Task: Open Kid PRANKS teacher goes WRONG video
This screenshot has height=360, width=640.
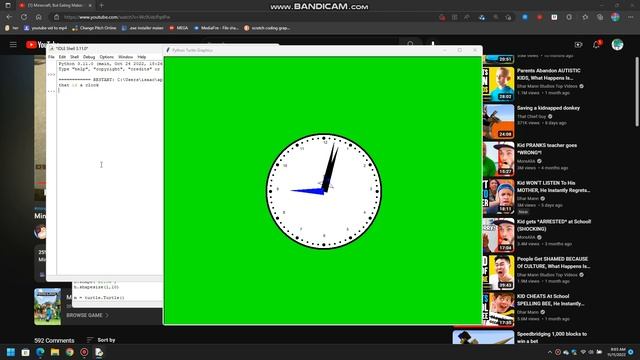Action: click(x=547, y=149)
